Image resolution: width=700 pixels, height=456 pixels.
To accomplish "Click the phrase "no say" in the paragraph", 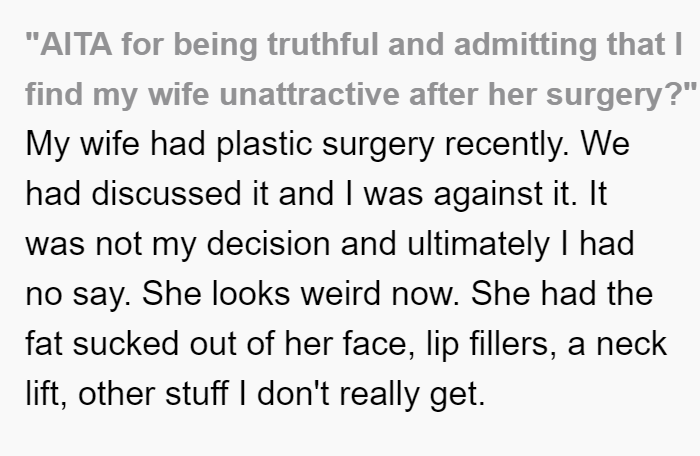I will coord(76,295).
